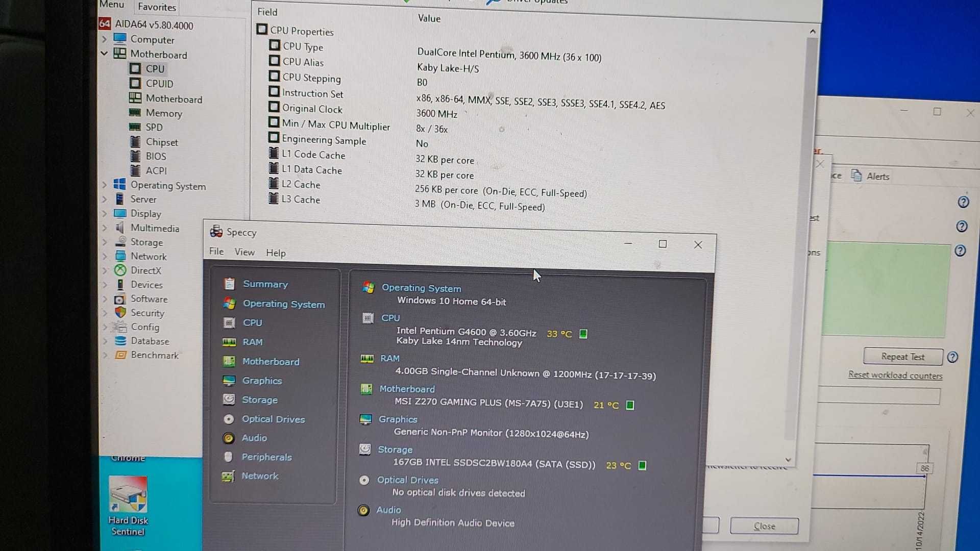Open BIOS item icon in AIDA64
The width and height of the screenshot is (980, 551).
[x=135, y=156]
